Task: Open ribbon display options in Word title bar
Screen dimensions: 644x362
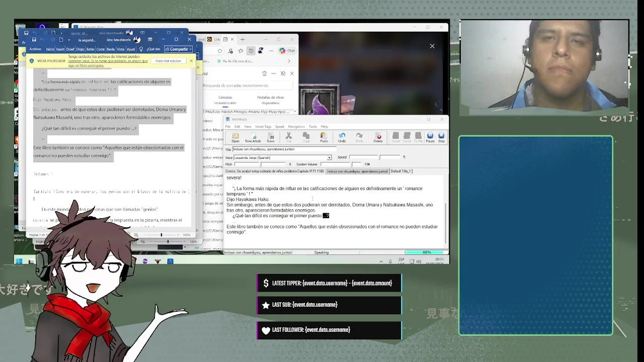Action: (x=150, y=40)
